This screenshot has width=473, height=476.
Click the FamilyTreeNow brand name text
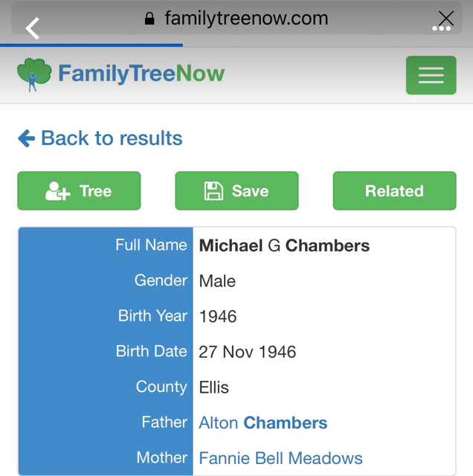[x=141, y=74]
